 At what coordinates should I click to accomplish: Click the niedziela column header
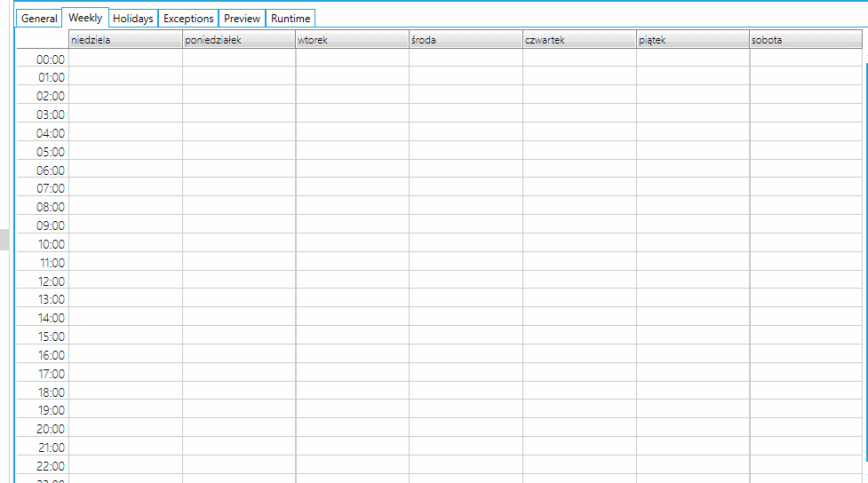(x=125, y=40)
